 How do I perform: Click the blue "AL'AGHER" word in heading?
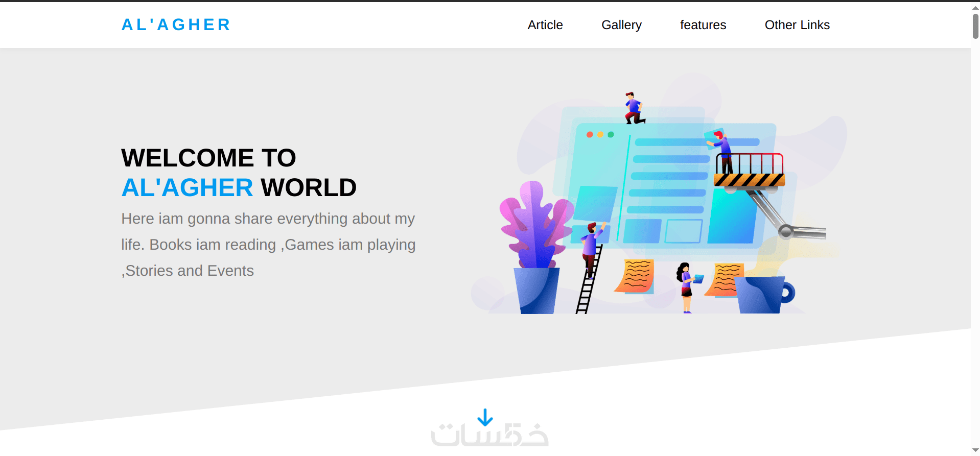pyautogui.click(x=187, y=187)
